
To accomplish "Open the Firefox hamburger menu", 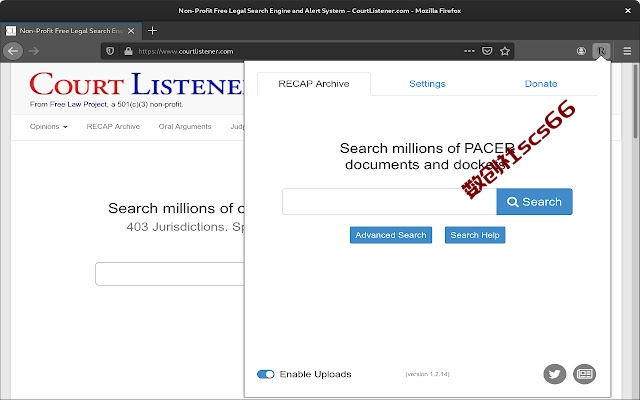I will coord(627,51).
